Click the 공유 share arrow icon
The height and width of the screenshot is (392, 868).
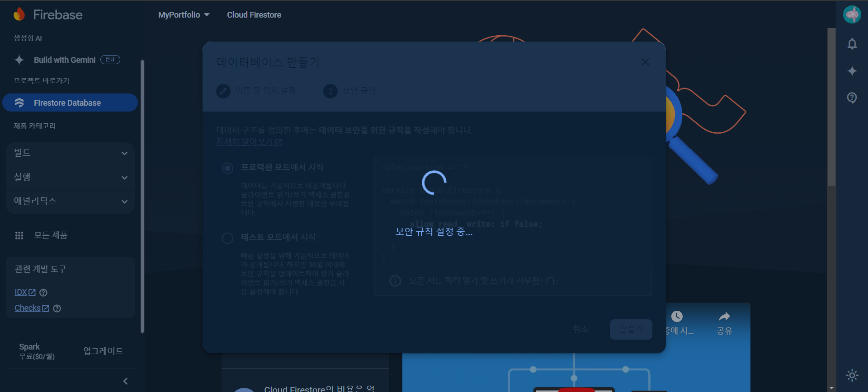tap(724, 317)
